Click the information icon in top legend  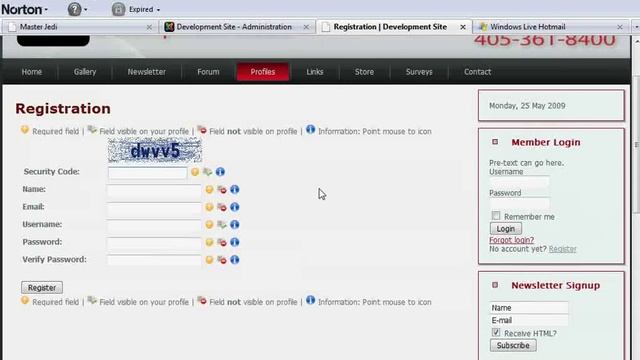(311, 130)
